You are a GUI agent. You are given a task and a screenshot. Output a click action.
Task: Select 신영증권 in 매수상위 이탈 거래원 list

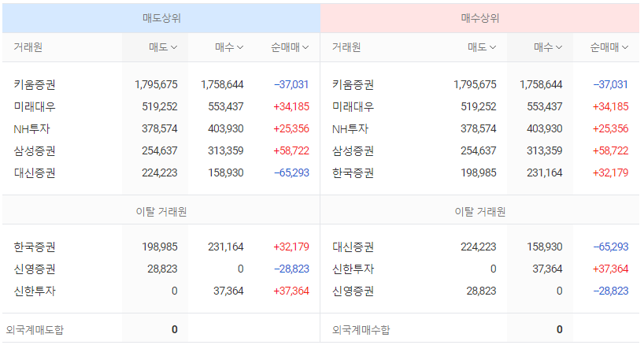[x=353, y=291]
